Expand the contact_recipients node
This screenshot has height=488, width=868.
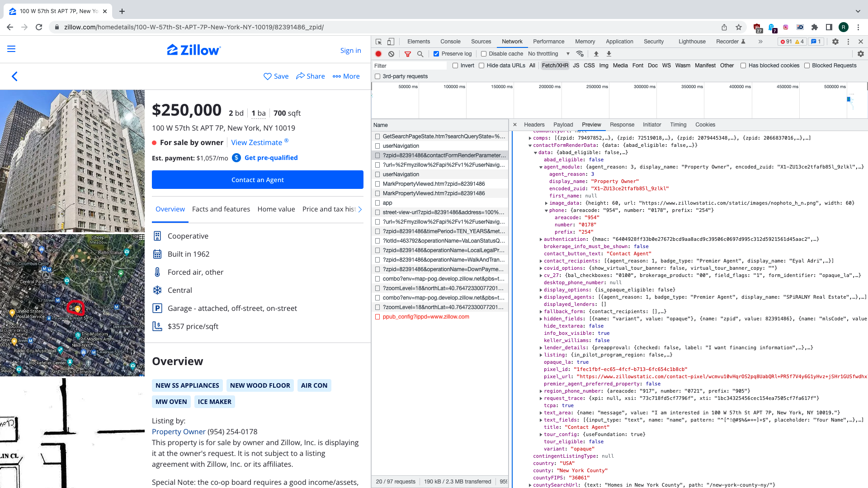coord(541,261)
